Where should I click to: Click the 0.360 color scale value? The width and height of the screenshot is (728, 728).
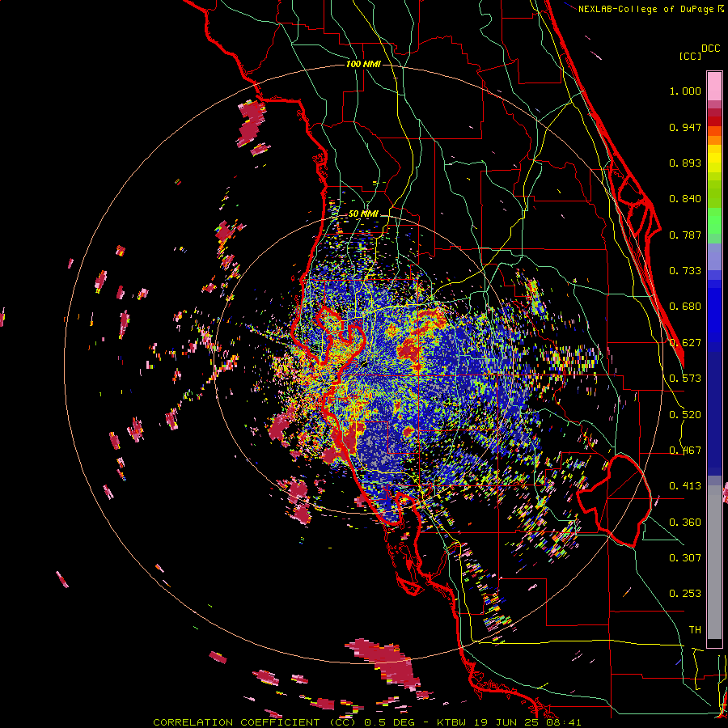click(685, 523)
